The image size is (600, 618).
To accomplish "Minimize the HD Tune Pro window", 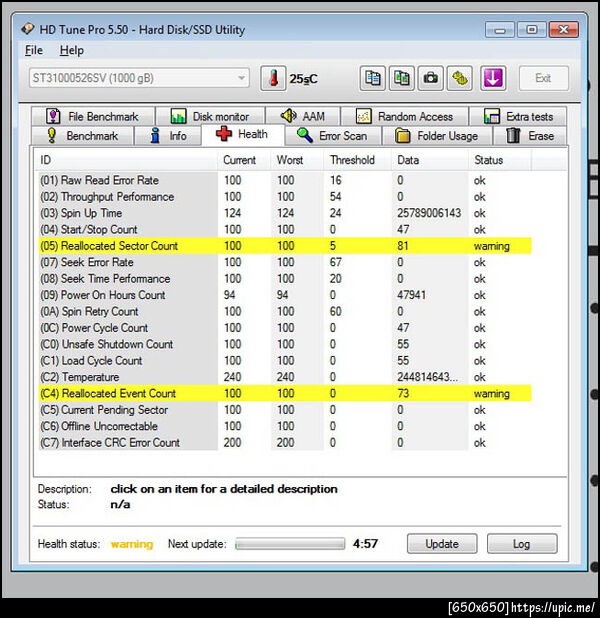I will [x=500, y=30].
